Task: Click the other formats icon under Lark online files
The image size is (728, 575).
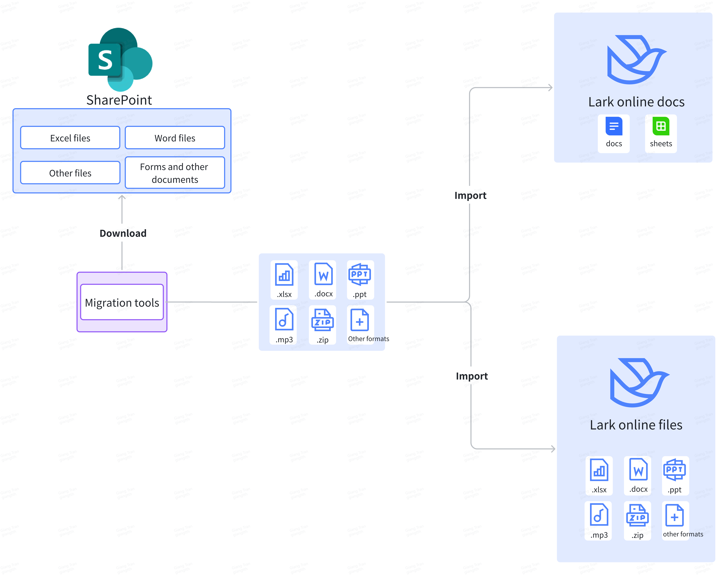Action: (674, 515)
